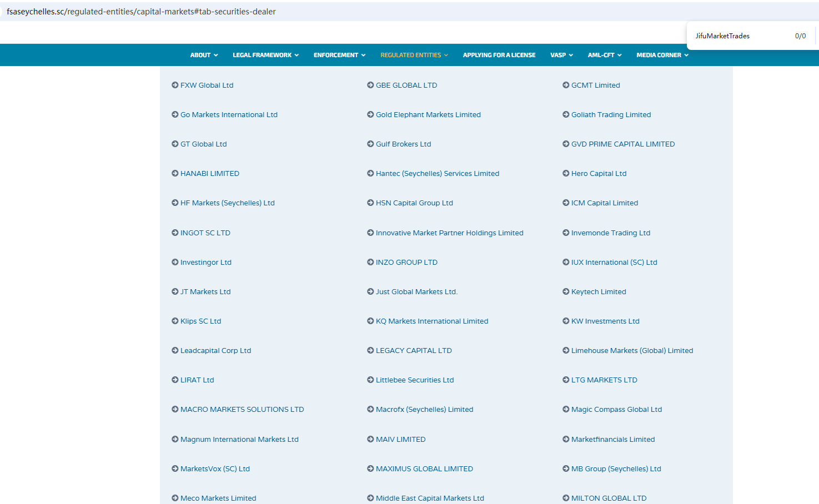Click the arrow icon beside INGOT SC LTD
The image size is (819, 504).
click(175, 233)
